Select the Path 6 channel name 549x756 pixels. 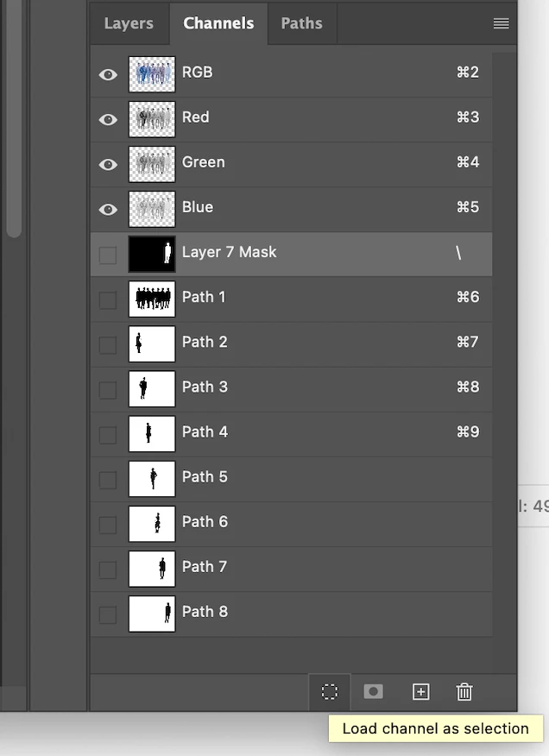[x=205, y=521]
